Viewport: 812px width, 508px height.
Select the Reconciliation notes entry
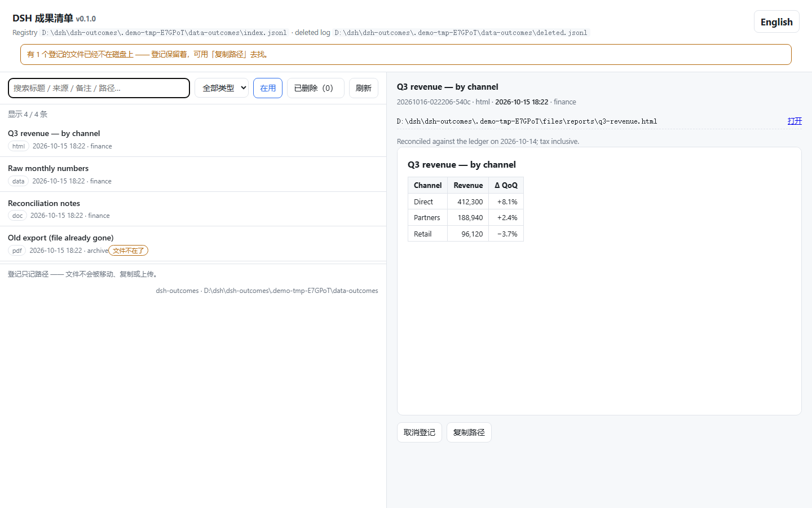point(193,209)
